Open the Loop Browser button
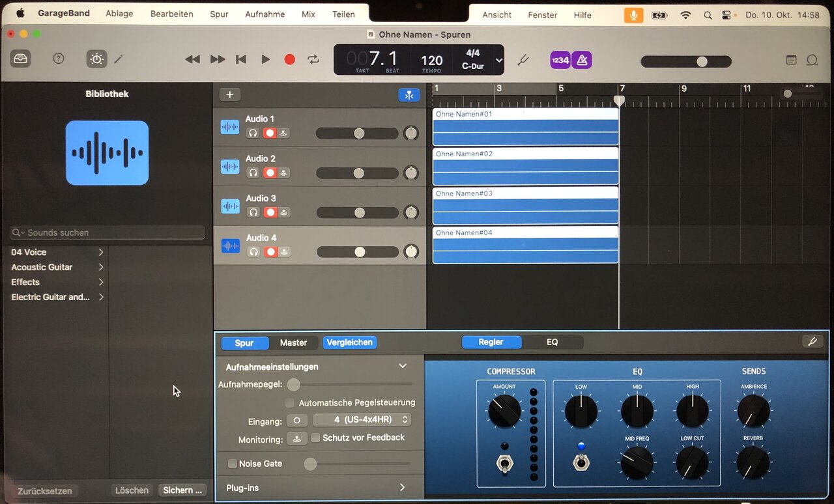This screenshot has height=504, width=834. coord(812,60)
